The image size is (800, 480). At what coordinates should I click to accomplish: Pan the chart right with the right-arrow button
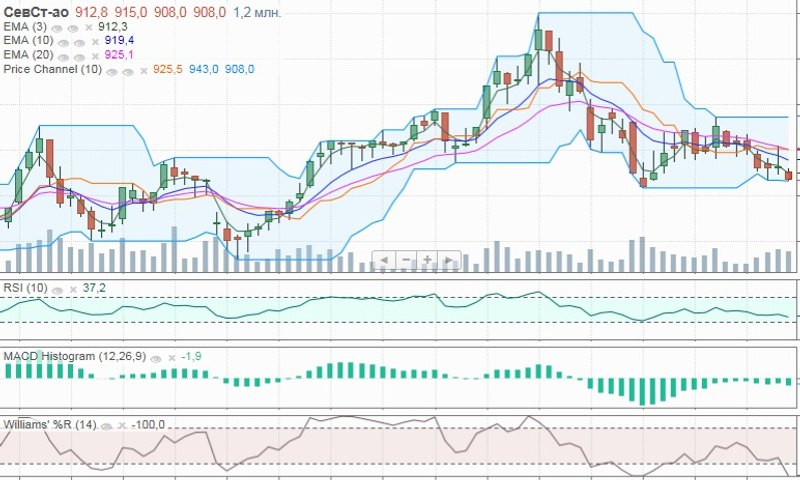(x=449, y=260)
